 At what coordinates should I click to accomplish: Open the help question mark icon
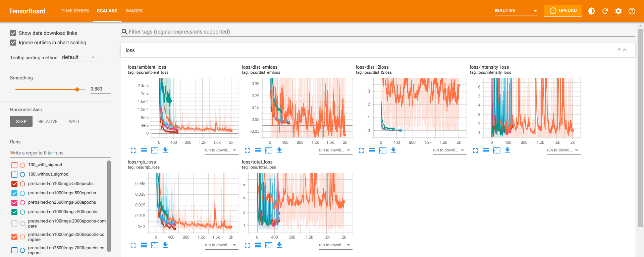[632, 11]
